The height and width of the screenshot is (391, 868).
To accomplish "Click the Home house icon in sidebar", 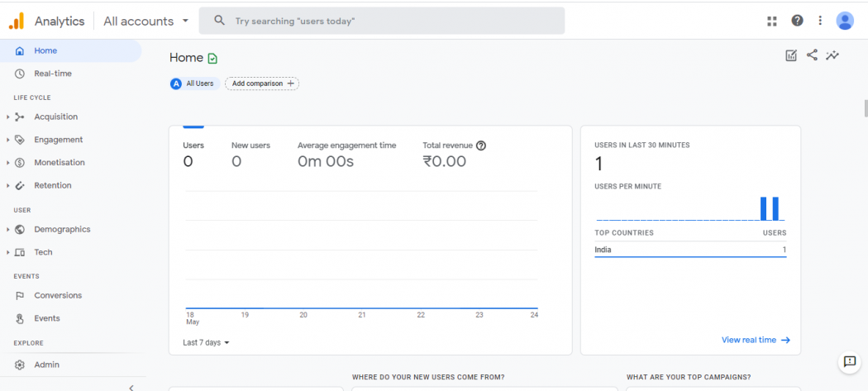I will coord(20,51).
